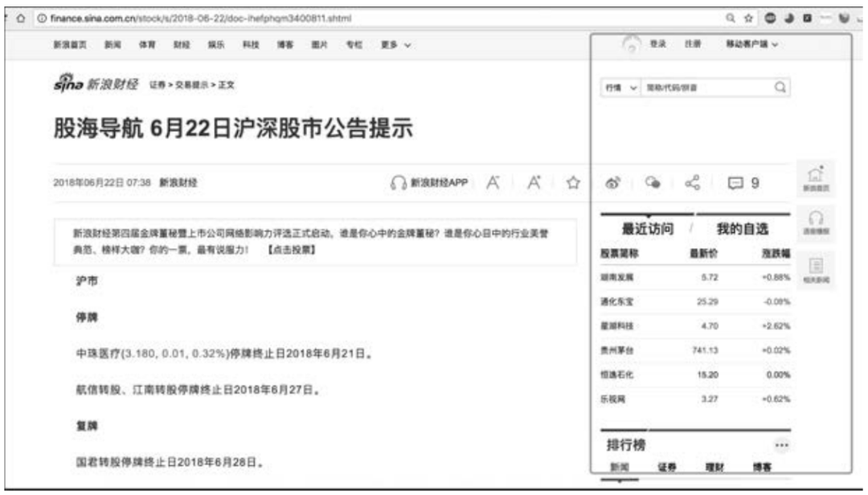Image resolution: width=868 pixels, height=495 pixels.
Task: Click the 注册 register link
Action: [x=693, y=43]
